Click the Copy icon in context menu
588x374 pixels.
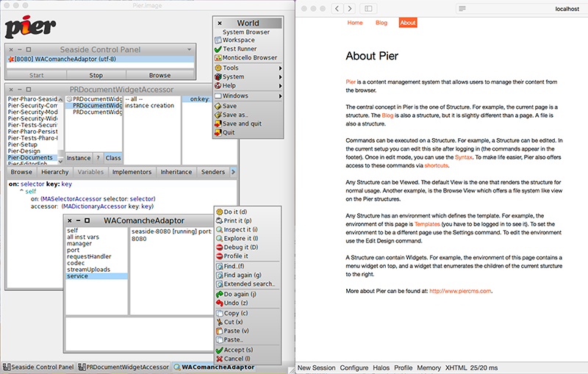point(220,313)
